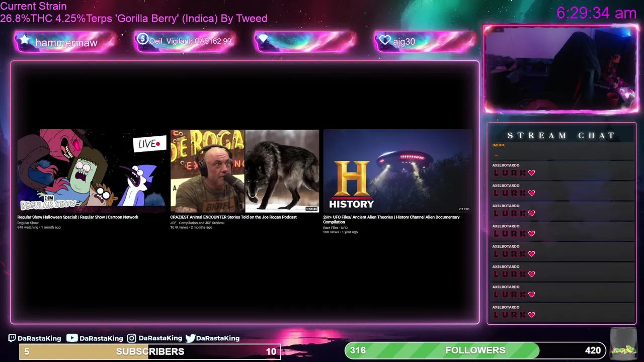This screenshot has height=362, width=644.
Task: Click the Twitch logo icon
Action: click(x=12, y=338)
